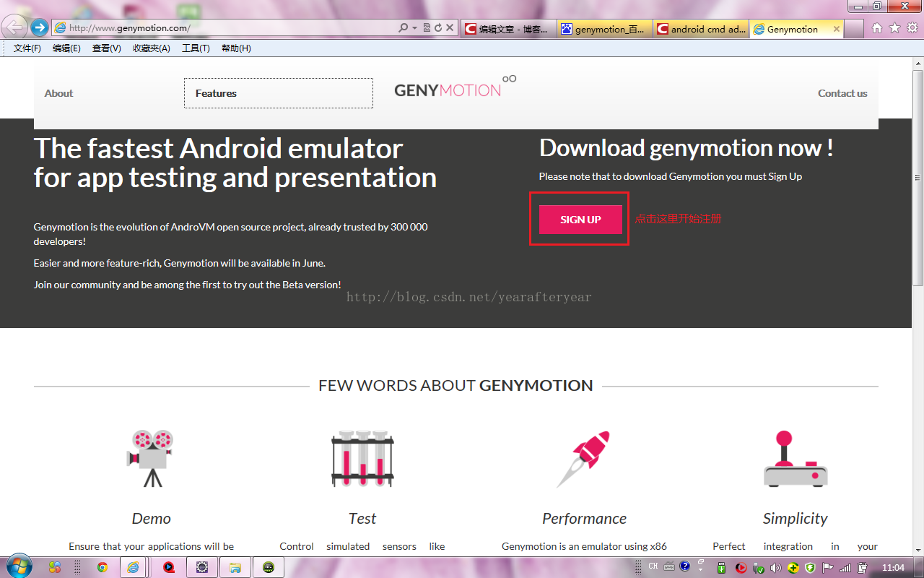924x578 pixels.
Task: Click the stop loading X icon
Action: (x=450, y=28)
